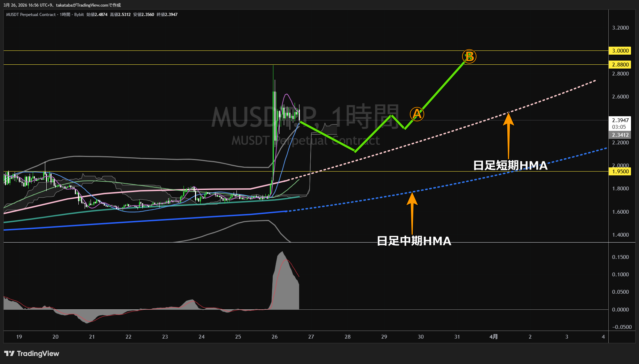The image size is (639, 364).
Task: Select the yellow 1.9500 price label
Action: [620, 172]
